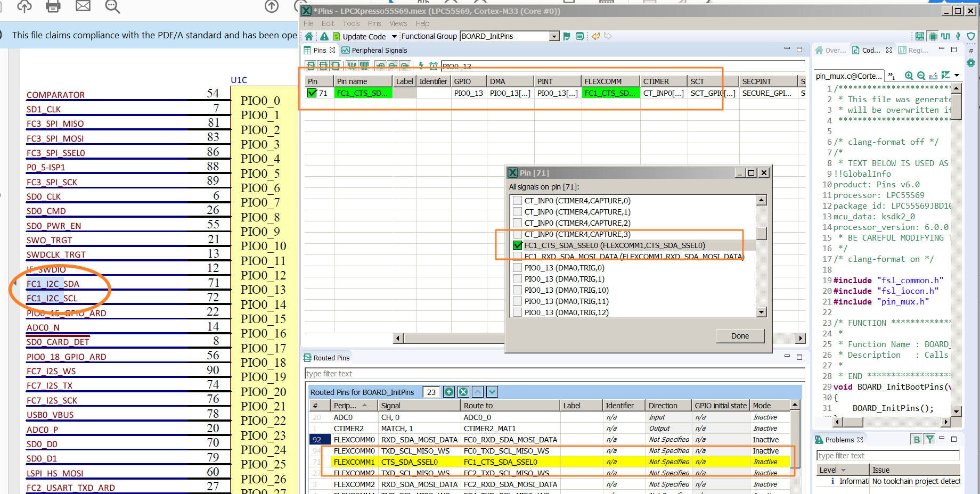Zoom in on the code preview
The width and height of the screenshot is (980, 494).
coord(909,76)
